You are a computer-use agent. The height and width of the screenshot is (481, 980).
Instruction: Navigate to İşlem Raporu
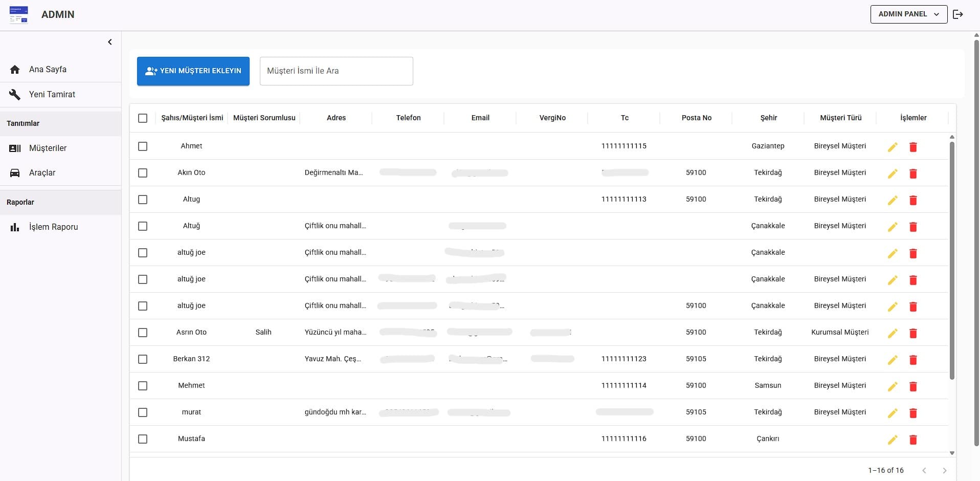pos(53,227)
